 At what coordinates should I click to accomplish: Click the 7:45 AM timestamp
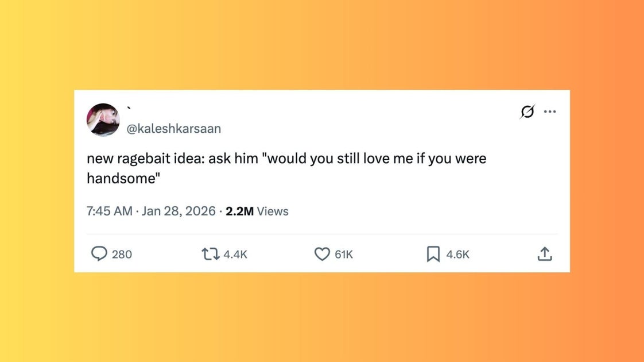click(110, 211)
